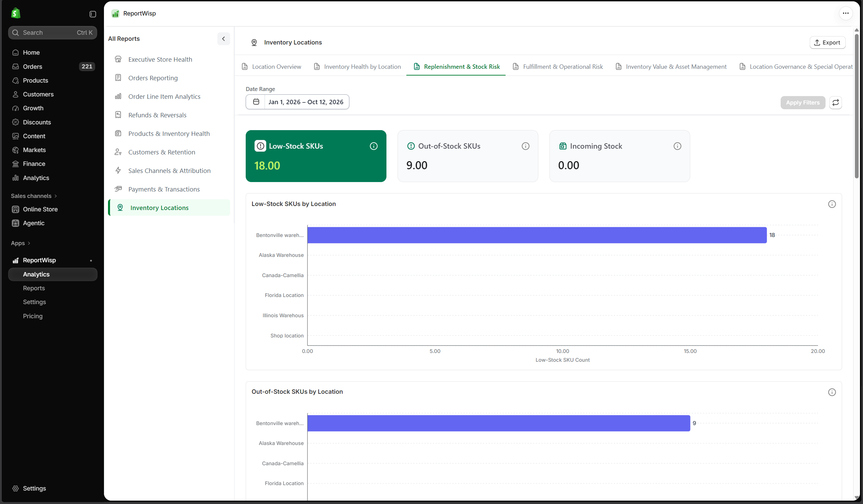Open Incoming Stock info tooltip icon

[x=677, y=146]
